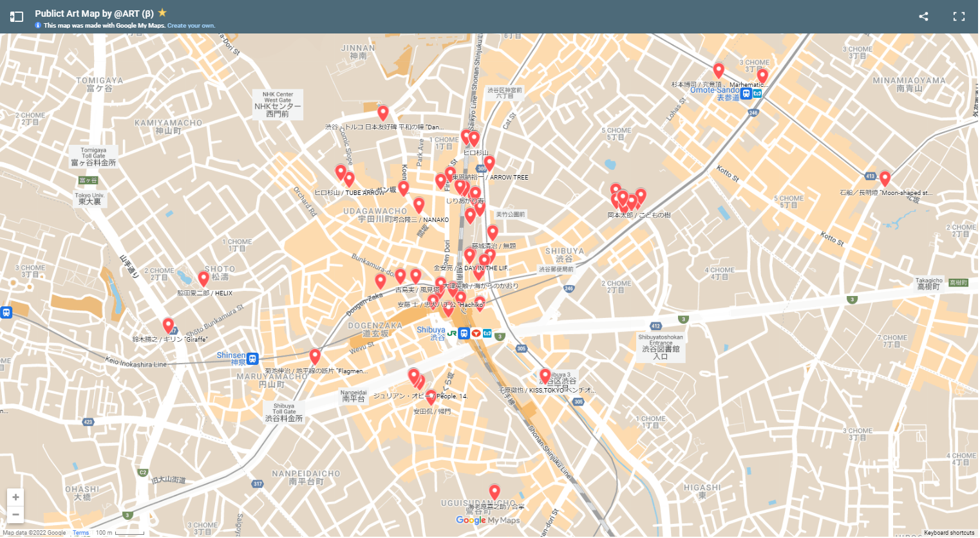Image resolution: width=980 pixels, height=538 pixels.
Task: Click the Share icon
Action: point(923,16)
